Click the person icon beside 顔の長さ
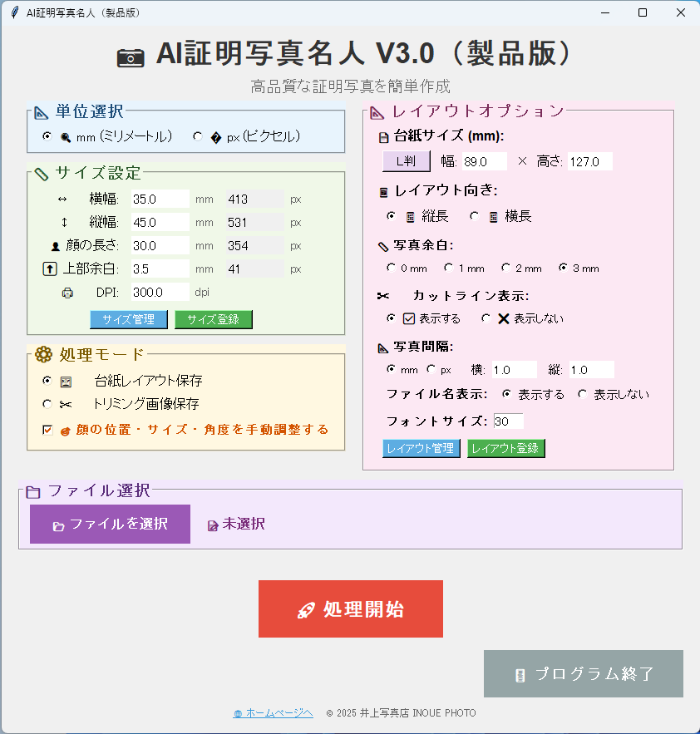Image resolution: width=700 pixels, height=734 pixels. tap(55, 246)
